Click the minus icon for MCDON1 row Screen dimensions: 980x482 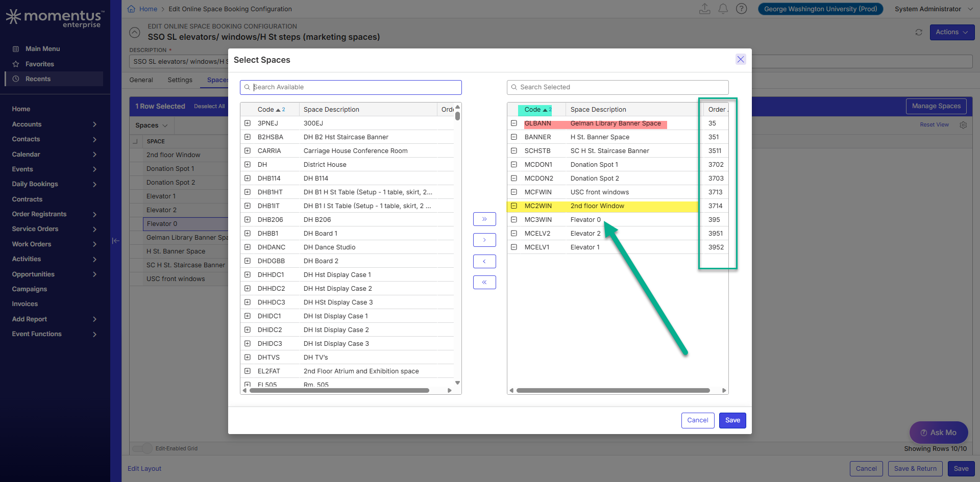(x=514, y=164)
